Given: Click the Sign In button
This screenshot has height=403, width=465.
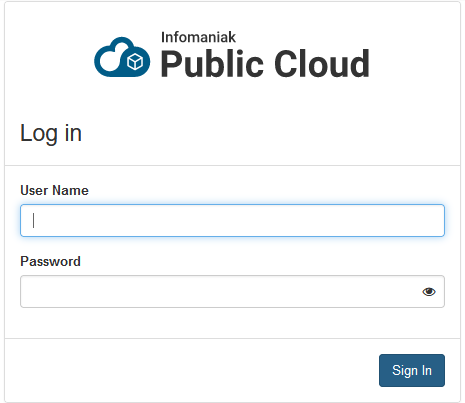Looking at the screenshot, I should [412, 370].
